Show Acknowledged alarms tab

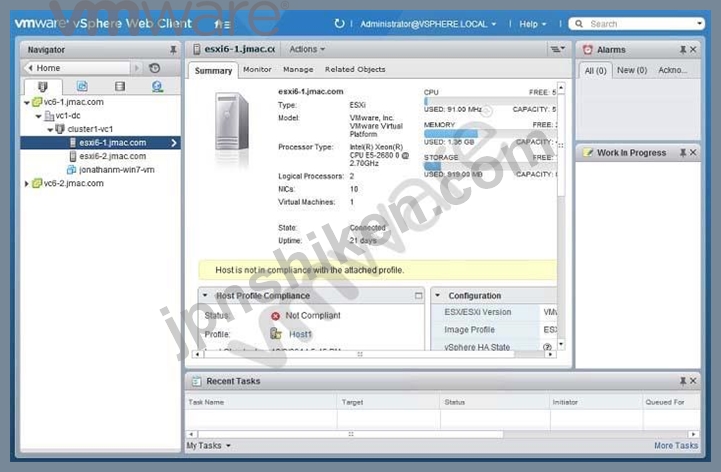click(x=673, y=70)
